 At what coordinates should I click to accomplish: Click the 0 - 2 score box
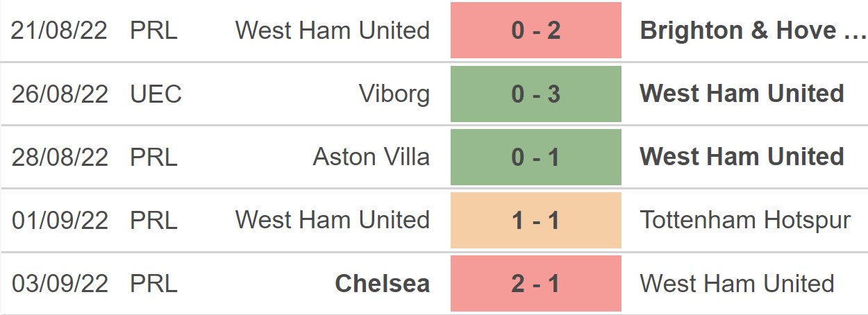click(x=535, y=31)
